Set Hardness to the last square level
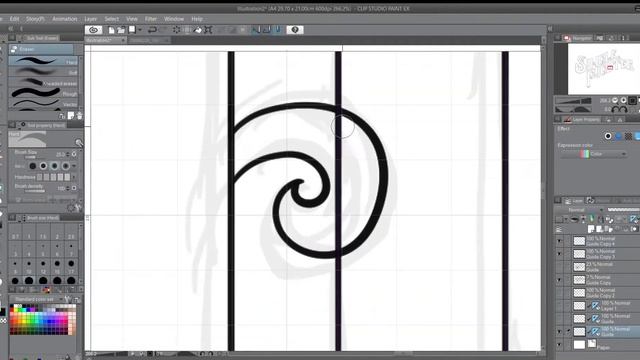640x360 pixels. (67, 177)
